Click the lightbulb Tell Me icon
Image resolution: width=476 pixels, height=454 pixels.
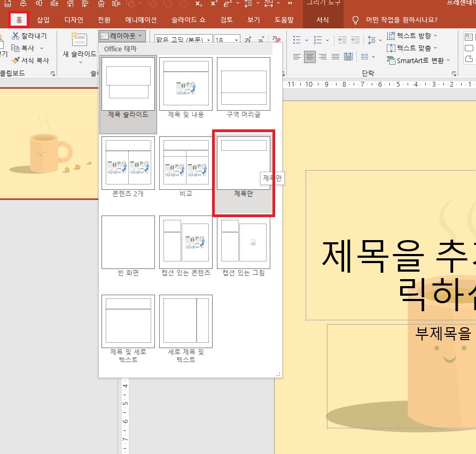pos(355,20)
